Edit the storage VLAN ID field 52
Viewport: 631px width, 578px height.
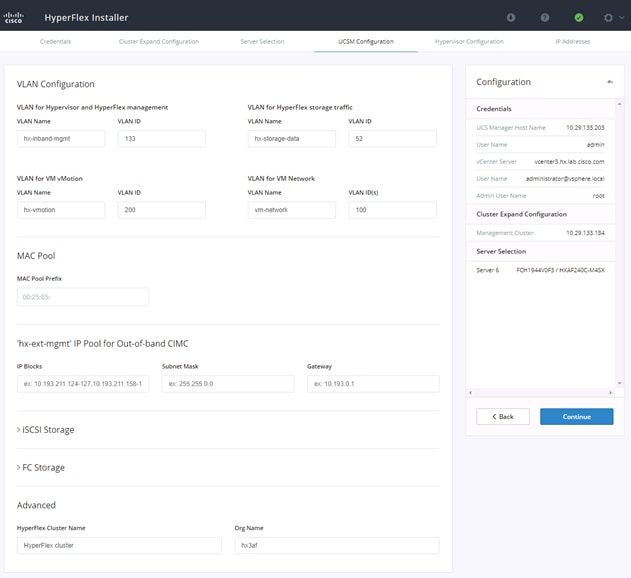tap(392, 138)
